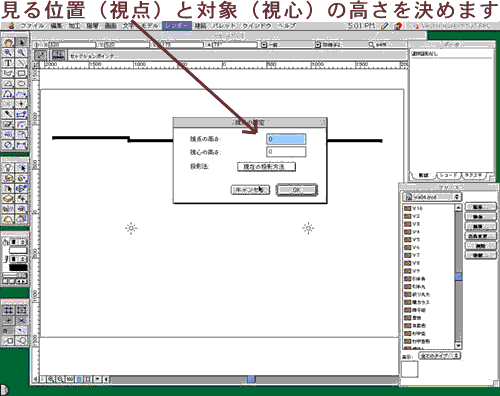Toggle the snap-to-object constraint icon
This screenshot has height=396, width=500.
(x=21, y=310)
